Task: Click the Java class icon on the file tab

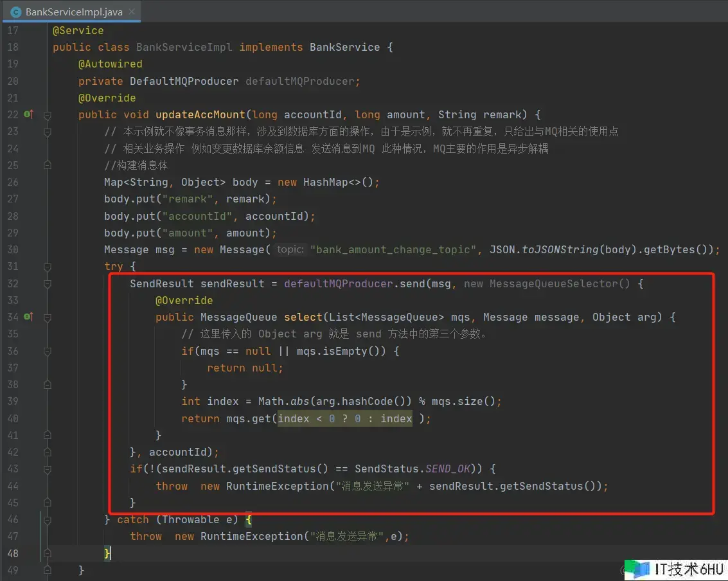Action: pos(16,12)
